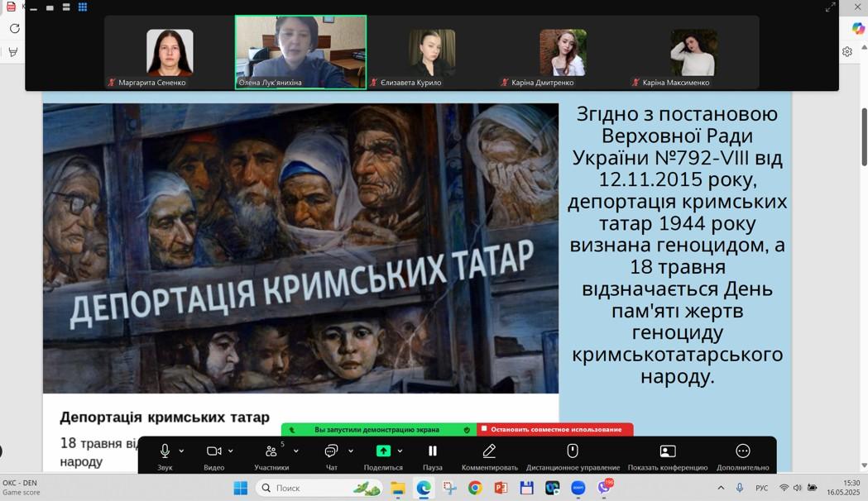Click green Вы запустили демонстрацию экрана banner

(x=376, y=430)
